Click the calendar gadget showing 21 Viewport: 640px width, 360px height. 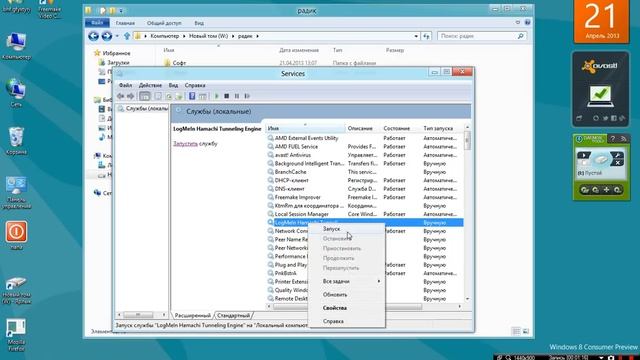601,22
